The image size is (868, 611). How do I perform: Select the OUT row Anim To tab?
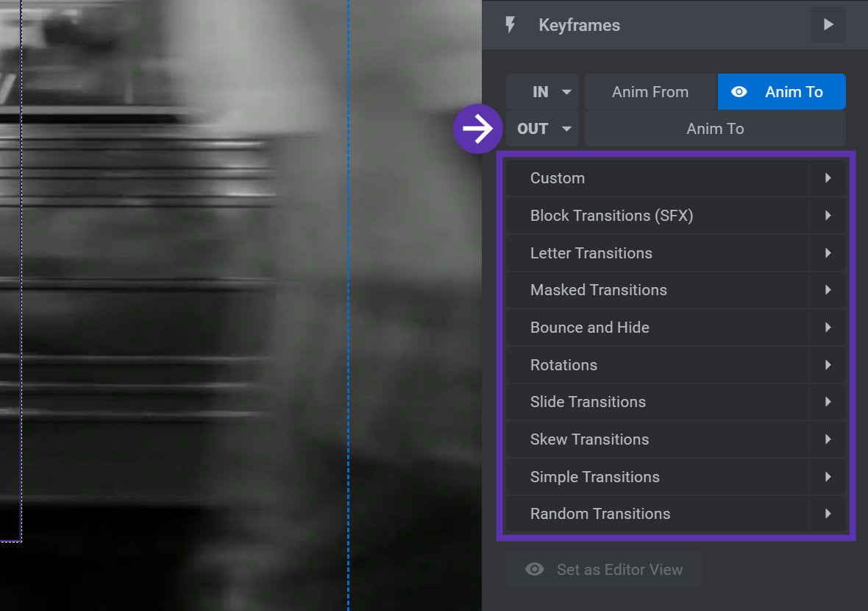coord(715,129)
